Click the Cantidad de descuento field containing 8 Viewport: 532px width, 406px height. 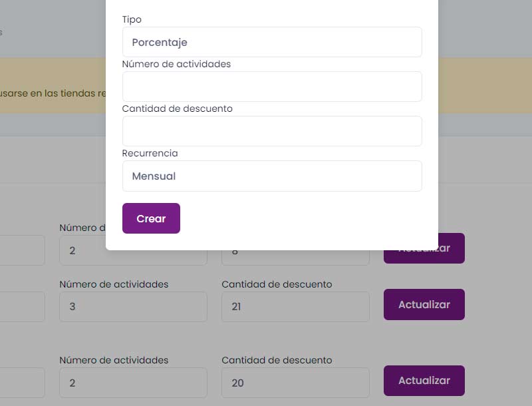point(295,258)
